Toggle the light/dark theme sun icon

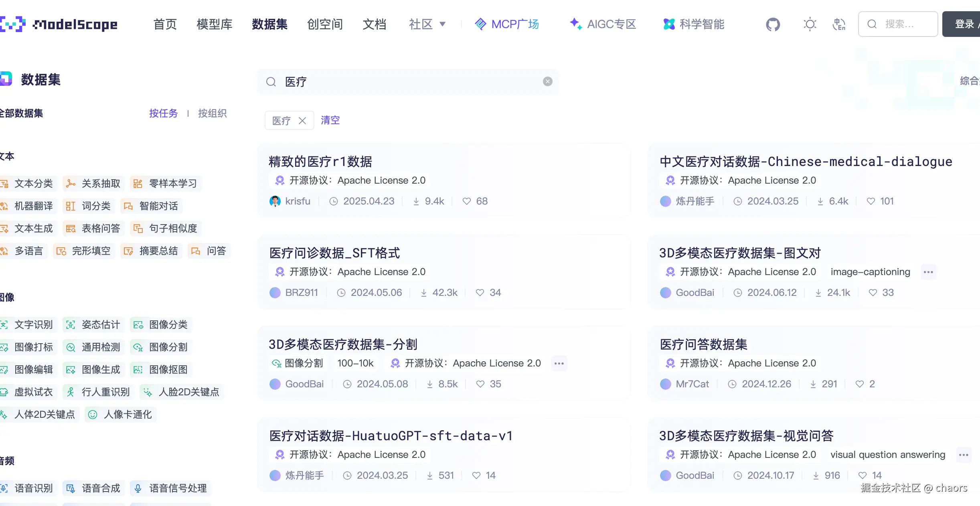810,24
